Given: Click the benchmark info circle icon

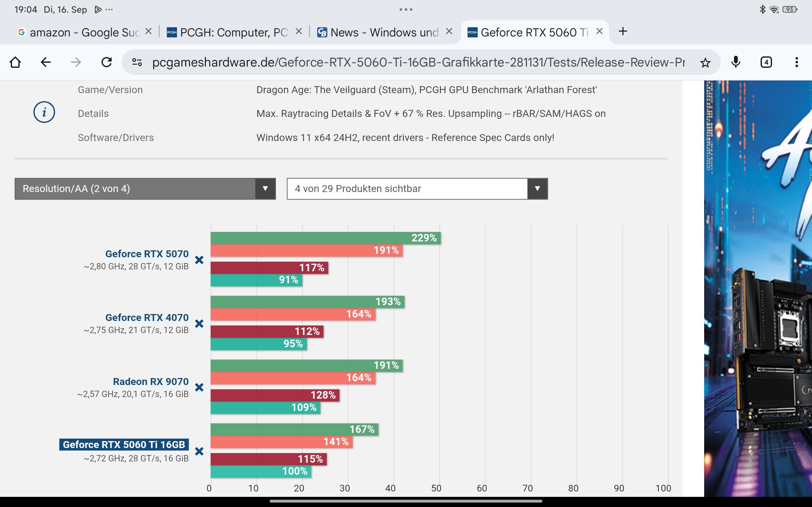Looking at the screenshot, I should [44, 112].
